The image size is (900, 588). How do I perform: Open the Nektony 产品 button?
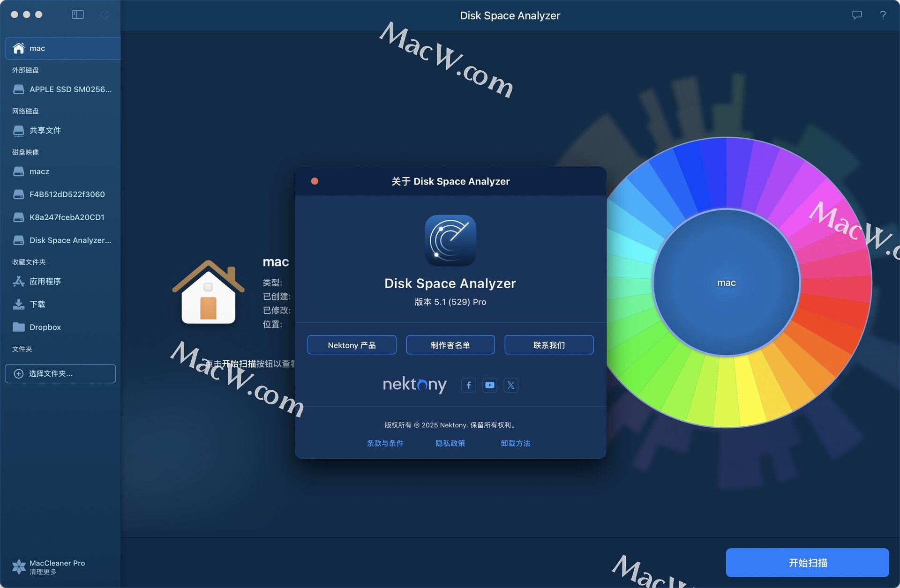click(x=352, y=345)
